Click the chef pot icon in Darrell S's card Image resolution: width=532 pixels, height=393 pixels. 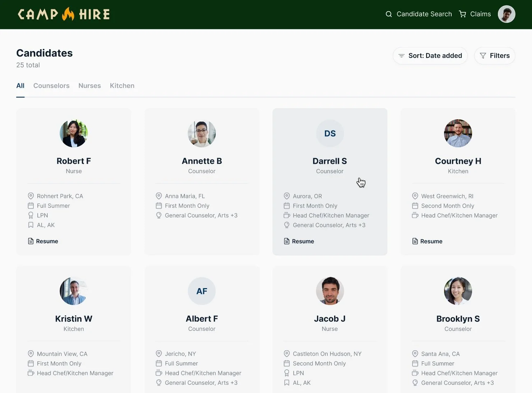tap(287, 216)
